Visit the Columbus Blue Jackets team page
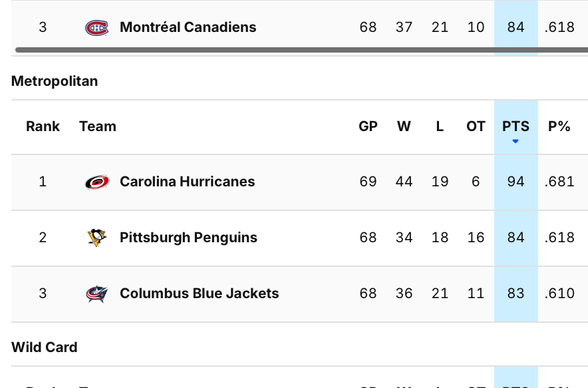This screenshot has height=388, width=588. point(199,293)
